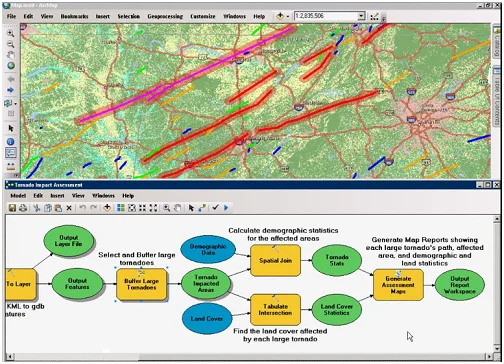Select the Select Elements arrow in ArcMap
The image size is (504, 364).
click(11, 128)
